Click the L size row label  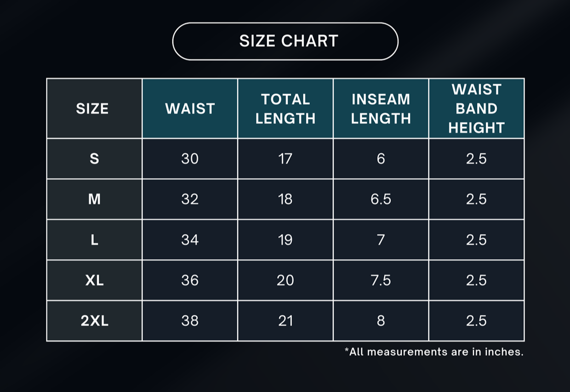coord(94,240)
